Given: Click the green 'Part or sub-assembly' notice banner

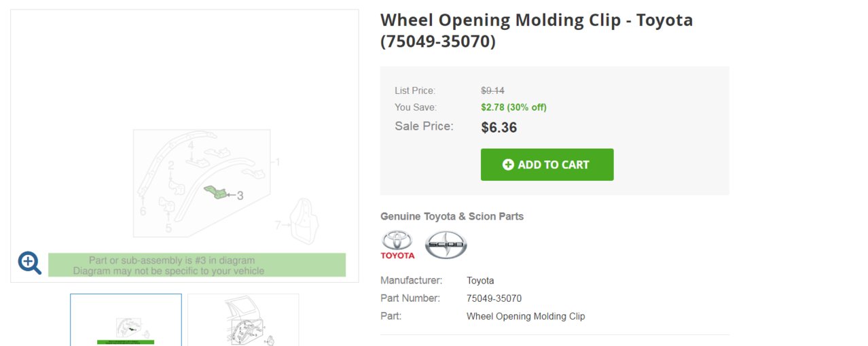Looking at the screenshot, I should point(196,265).
